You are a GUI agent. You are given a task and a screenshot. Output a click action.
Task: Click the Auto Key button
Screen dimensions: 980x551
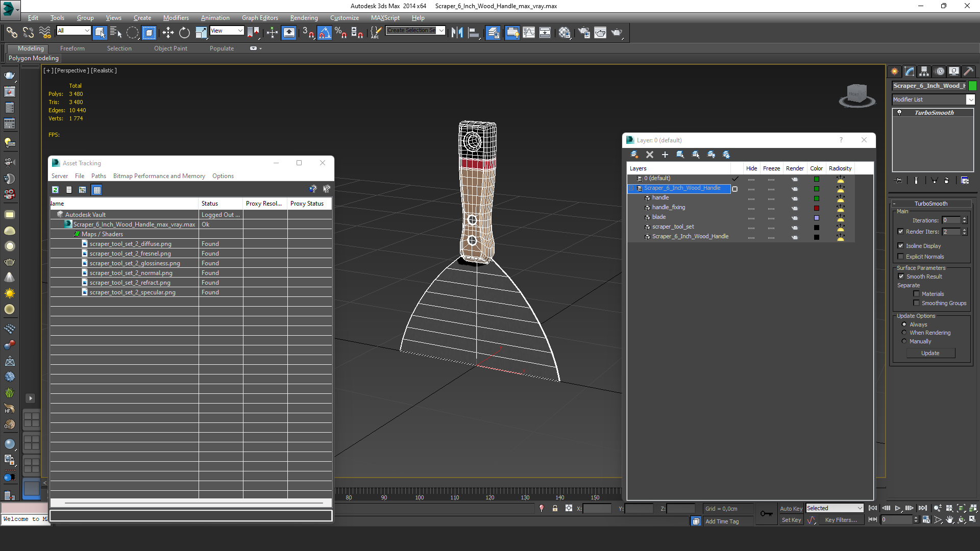coord(791,509)
